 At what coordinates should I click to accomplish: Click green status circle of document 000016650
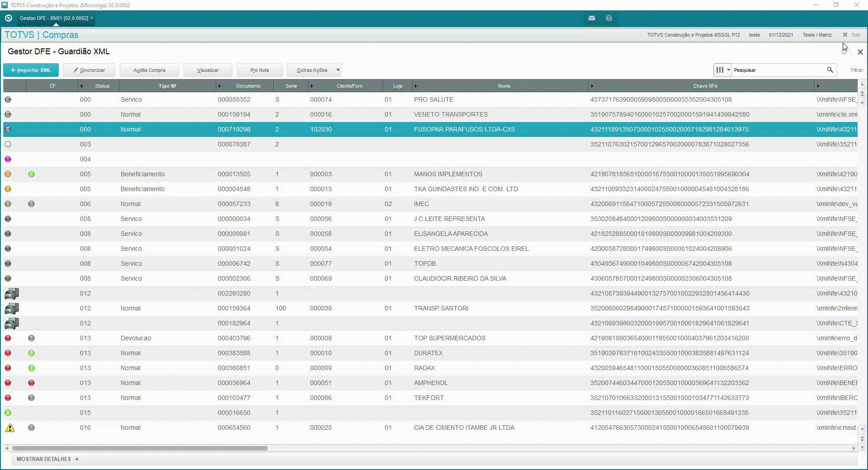[x=8, y=413]
